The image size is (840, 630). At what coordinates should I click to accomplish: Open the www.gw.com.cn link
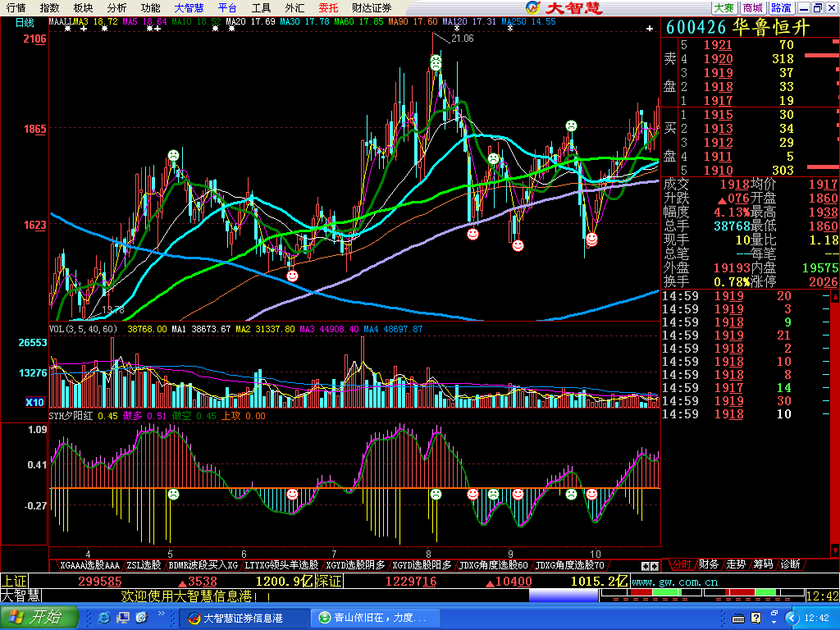pos(674,582)
